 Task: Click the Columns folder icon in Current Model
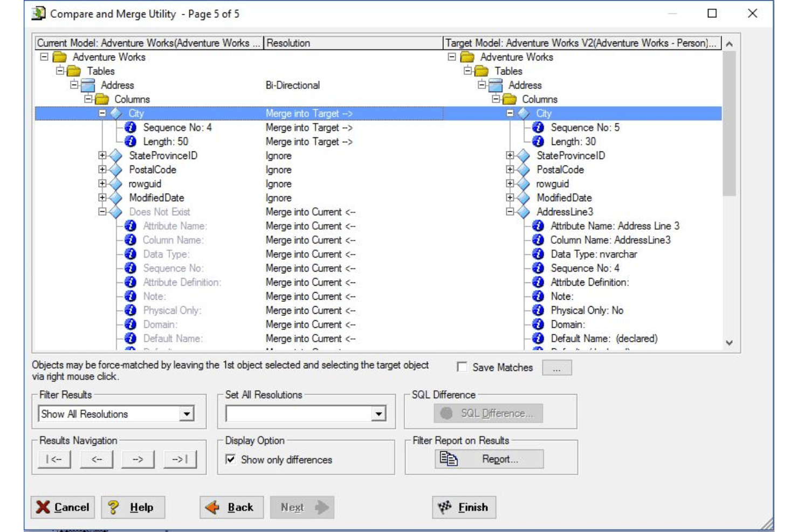click(102, 99)
